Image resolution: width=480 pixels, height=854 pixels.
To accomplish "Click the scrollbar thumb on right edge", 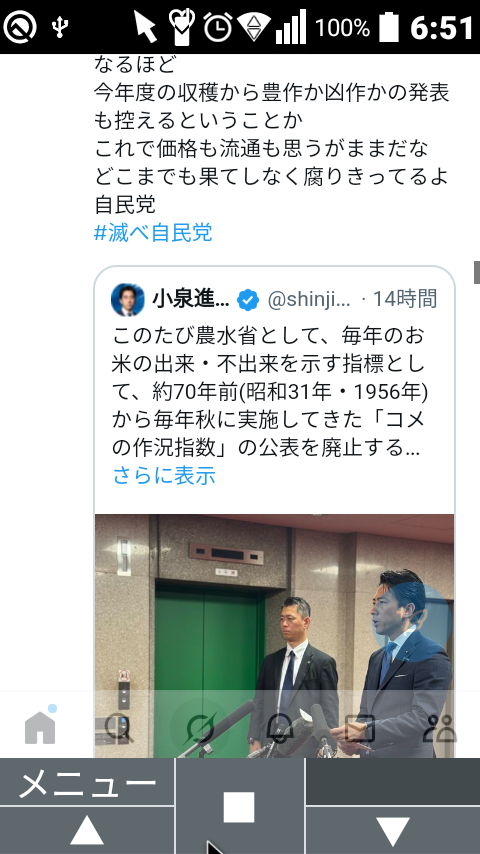I will [477, 272].
